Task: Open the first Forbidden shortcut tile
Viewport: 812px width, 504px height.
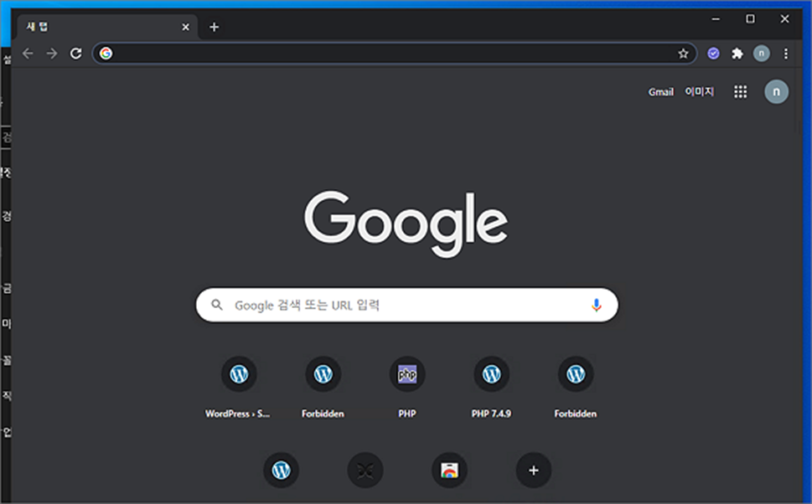Action: pos(323,388)
